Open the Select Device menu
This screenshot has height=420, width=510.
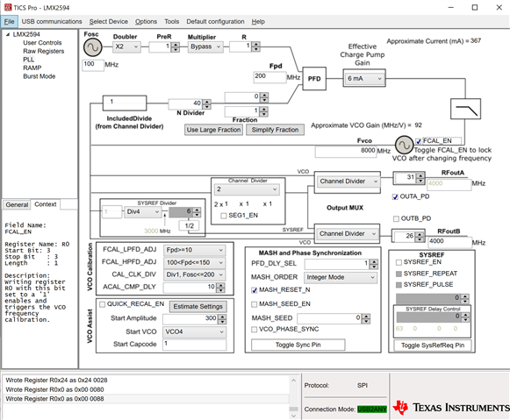click(109, 21)
